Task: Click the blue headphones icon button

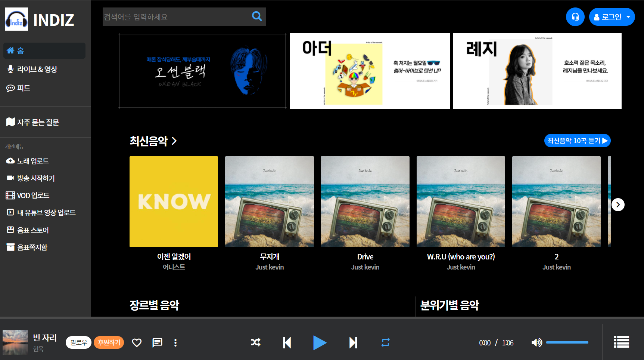Action: [x=575, y=17]
